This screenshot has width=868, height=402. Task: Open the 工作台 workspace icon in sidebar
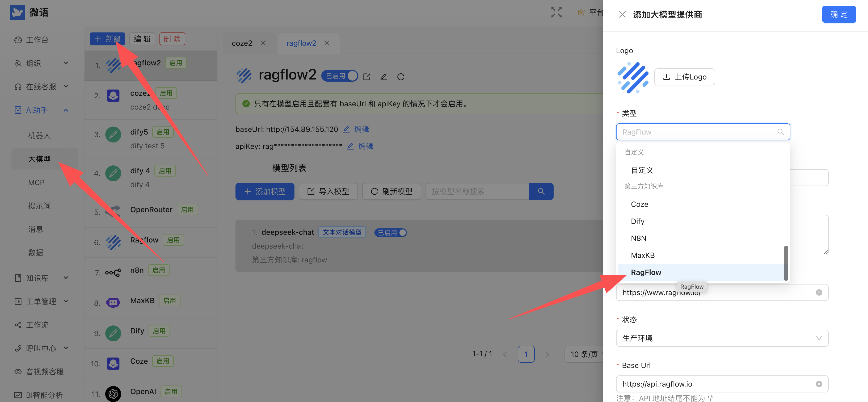(18, 40)
